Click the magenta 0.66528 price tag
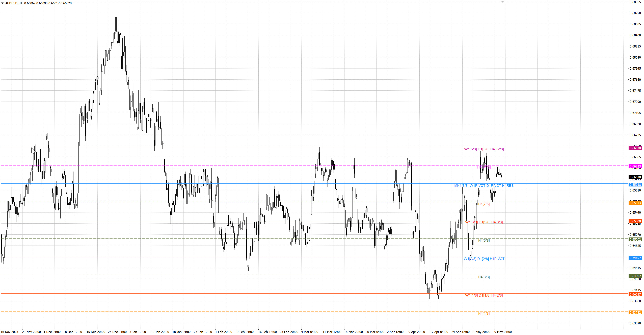Viewport: 644px width, 335px height. (635, 148)
